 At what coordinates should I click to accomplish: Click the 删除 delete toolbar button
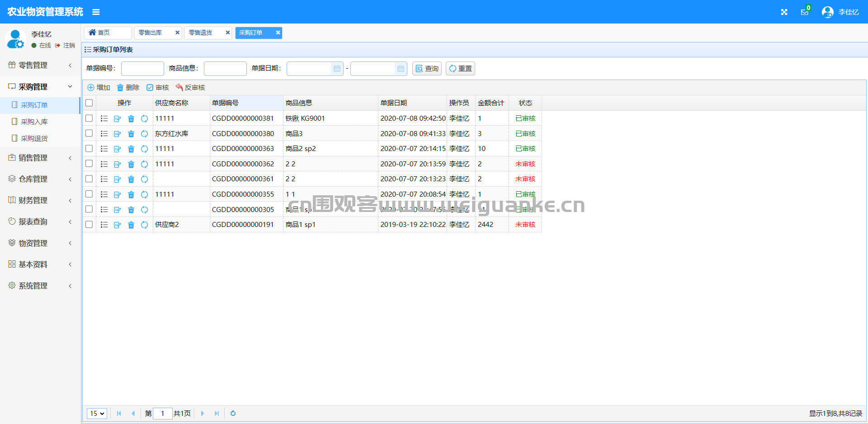(x=128, y=88)
